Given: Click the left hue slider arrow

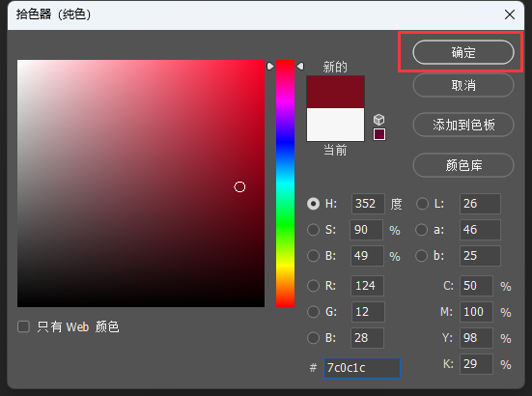Looking at the screenshot, I should [x=270, y=67].
